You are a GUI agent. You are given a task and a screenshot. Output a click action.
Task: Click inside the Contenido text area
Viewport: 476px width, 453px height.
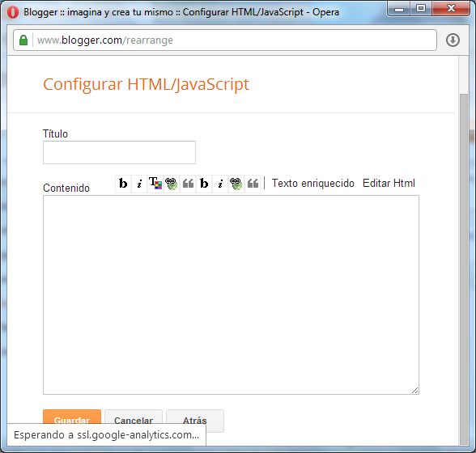coord(231,295)
